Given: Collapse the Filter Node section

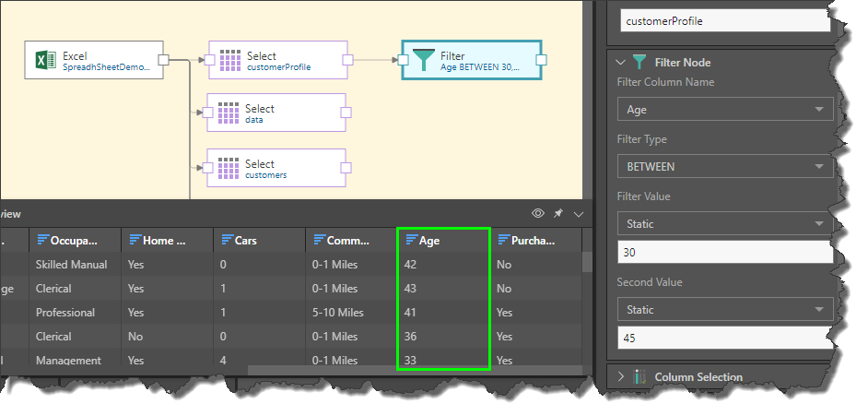Looking at the screenshot, I should coord(620,63).
